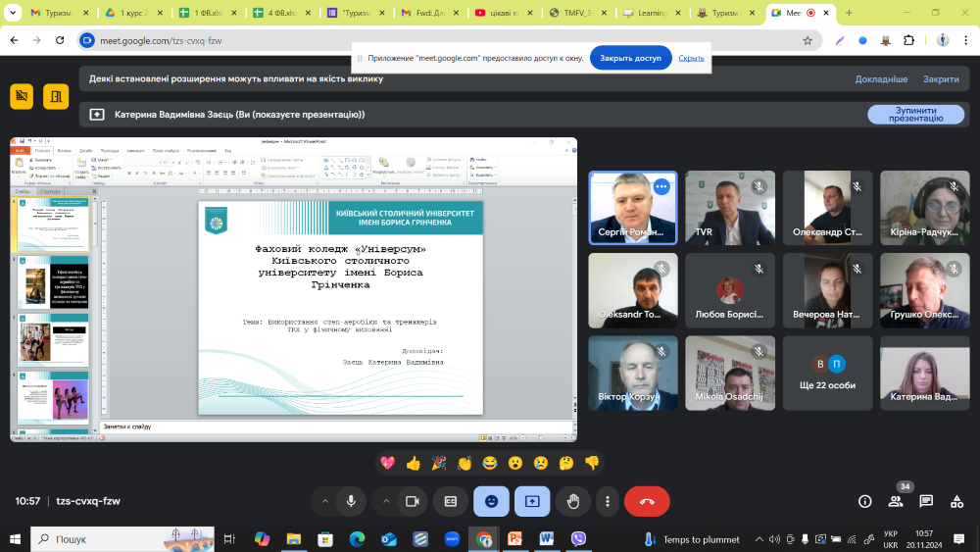The width and height of the screenshot is (980, 552).
Task: Send thinking face reaction
Action: pos(566,463)
